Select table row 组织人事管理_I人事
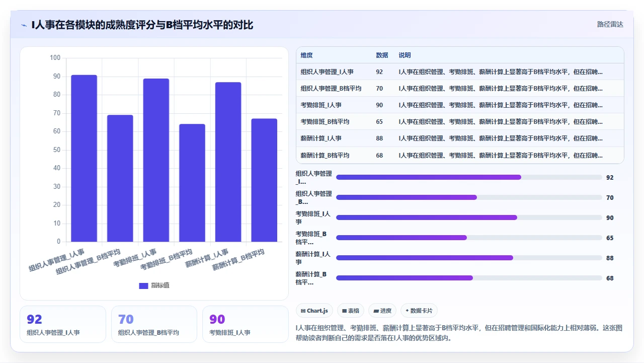This screenshot has height=363, width=644. point(460,72)
